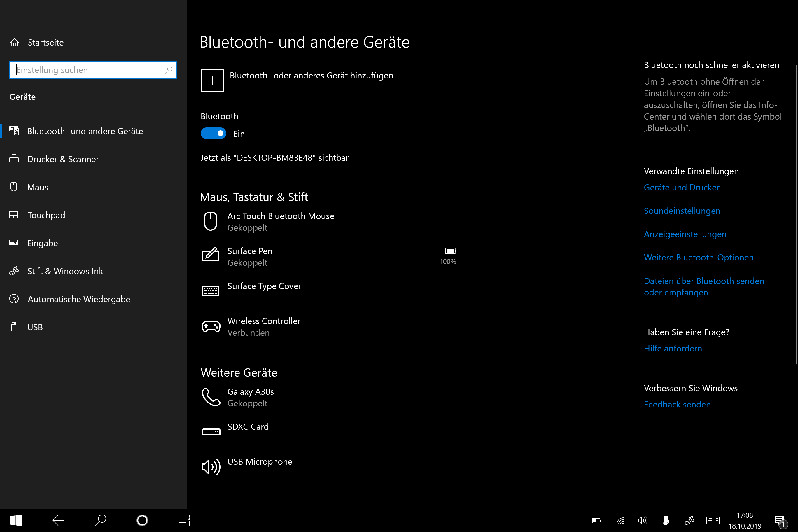Turn off the Bluetooth toggle

coord(213,133)
